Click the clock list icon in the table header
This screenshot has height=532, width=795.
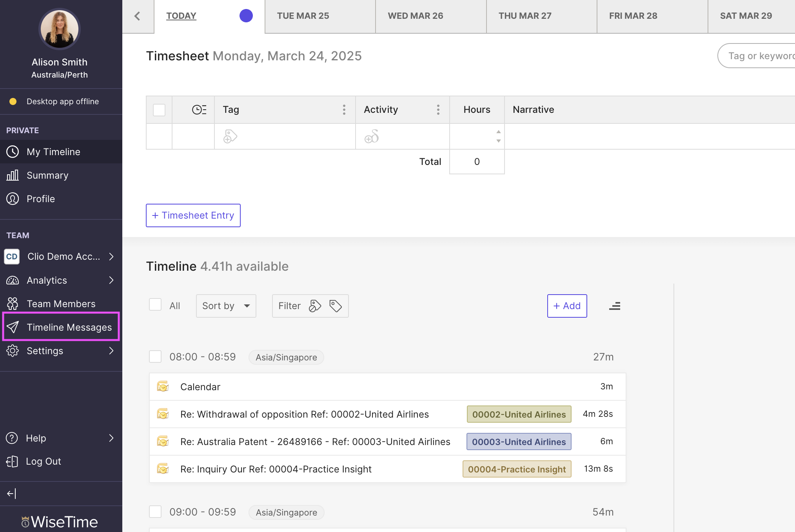[x=199, y=110]
